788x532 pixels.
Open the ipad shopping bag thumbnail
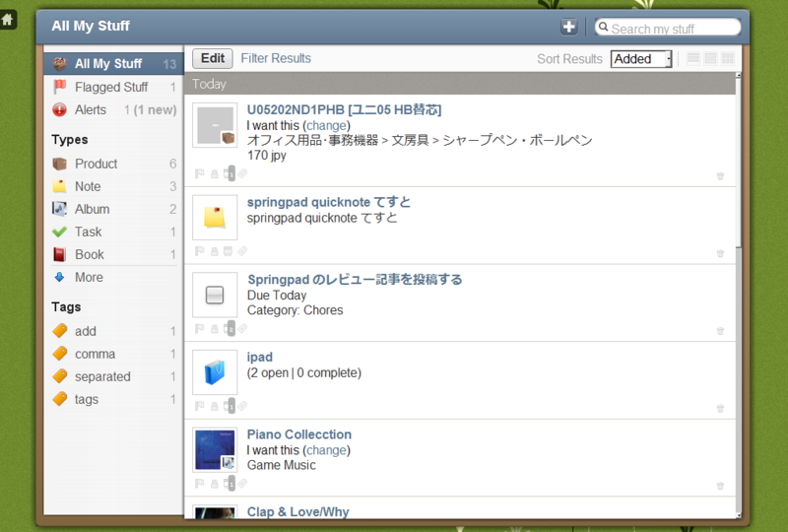tap(215, 372)
